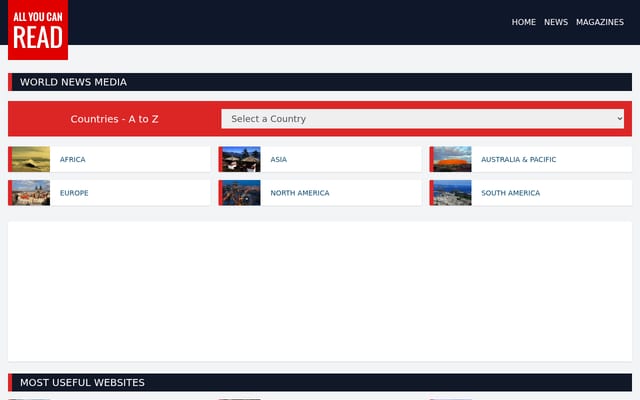Click the WORLD NEWS MEDIA heading
Viewport: 640px width, 400px height.
73,82
